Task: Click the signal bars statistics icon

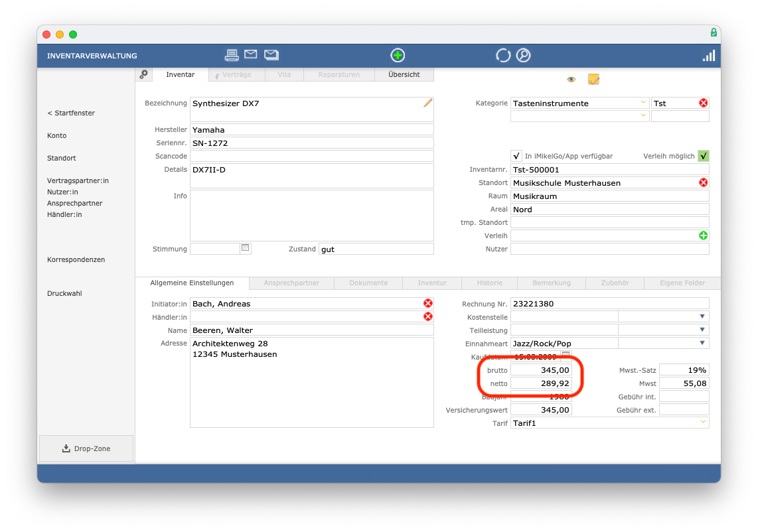Action: pos(709,56)
